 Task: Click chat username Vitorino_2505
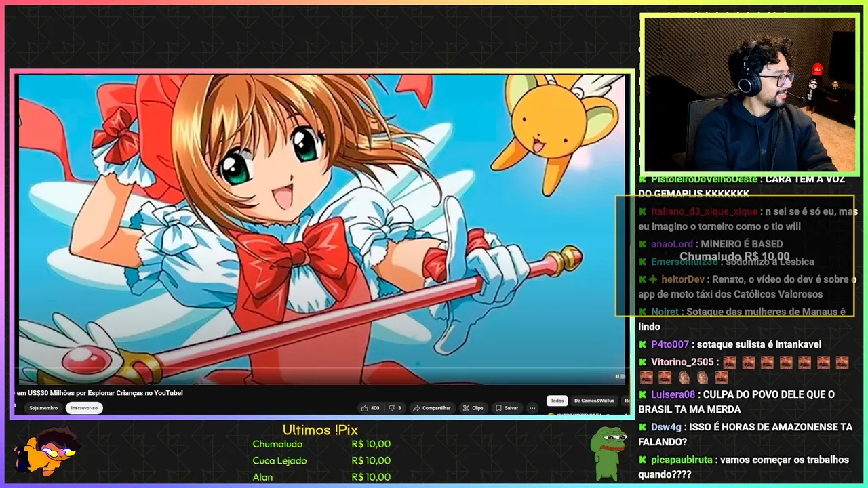click(682, 362)
